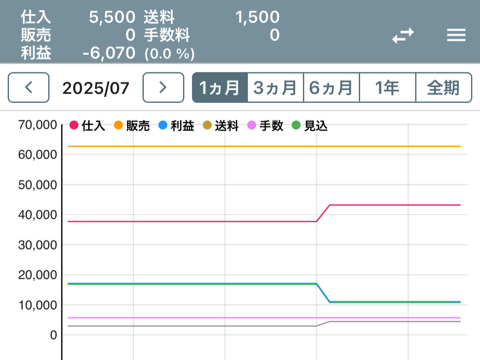This screenshot has width=480, height=360.
Task: Toggle the 利益 series in legend
Action: point(176,126)
